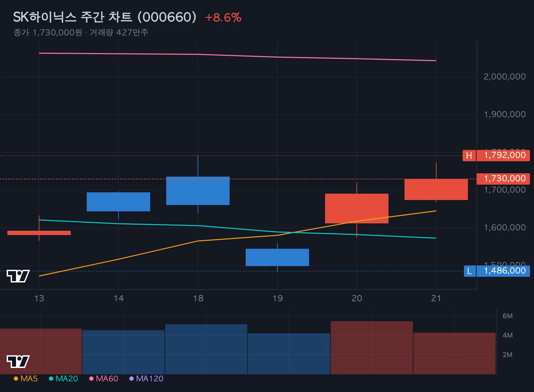
Task: Click the TradingView logo in price chart
Action: pos(18,276)
